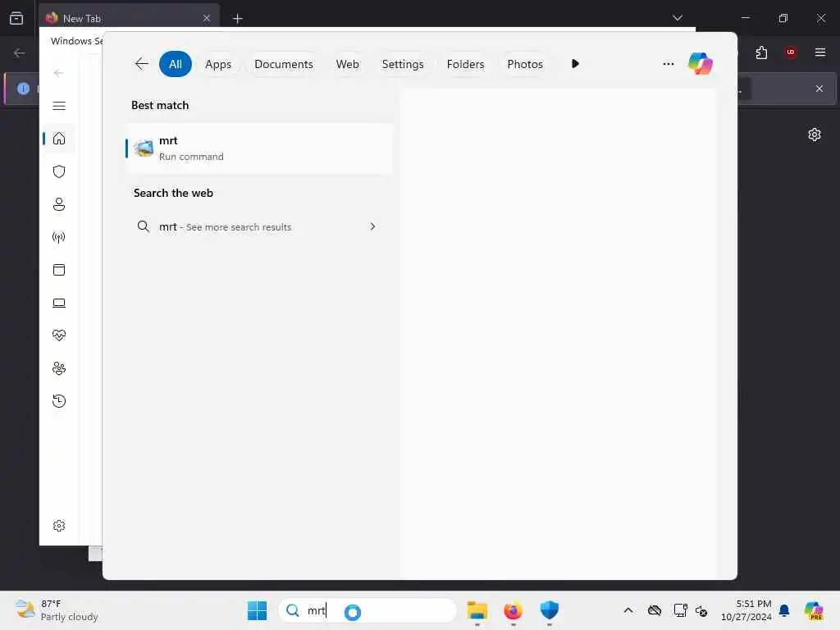The width and height of the screenshot is (840, 630).
Task: Select the All filter
Action: click(x=176, y=64)
